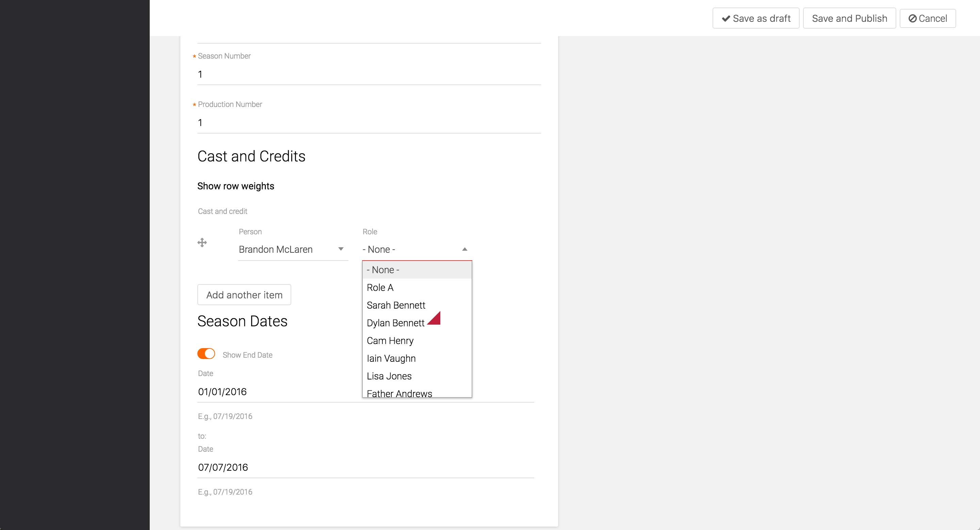Click Add another item button
The height and width of the screenshot is (530, 980).
click(244, 295)
